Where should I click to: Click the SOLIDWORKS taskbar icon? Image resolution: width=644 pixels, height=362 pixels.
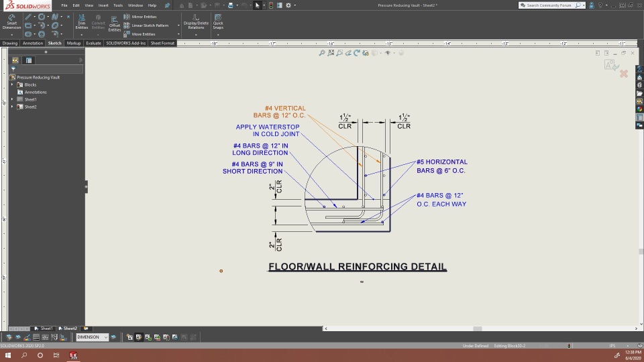[73, 355]
